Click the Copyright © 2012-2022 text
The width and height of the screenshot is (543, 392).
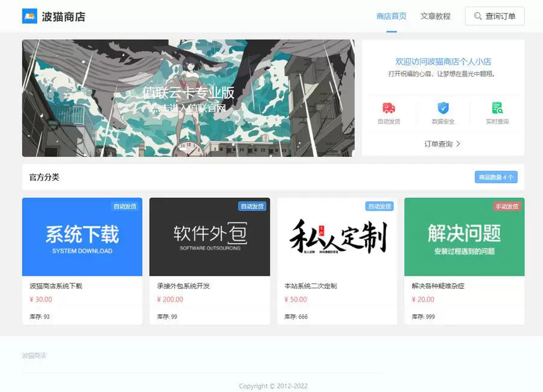tap(273, 386)
